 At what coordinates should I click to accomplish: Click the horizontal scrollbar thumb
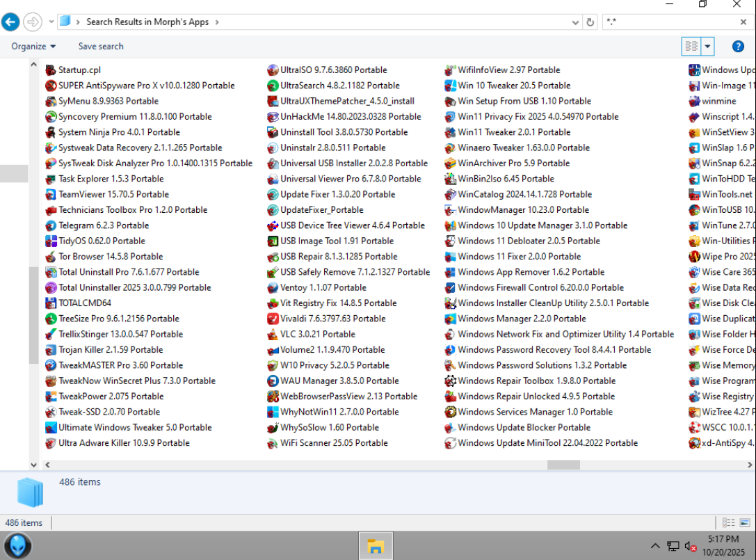click(x=563, y=465)
